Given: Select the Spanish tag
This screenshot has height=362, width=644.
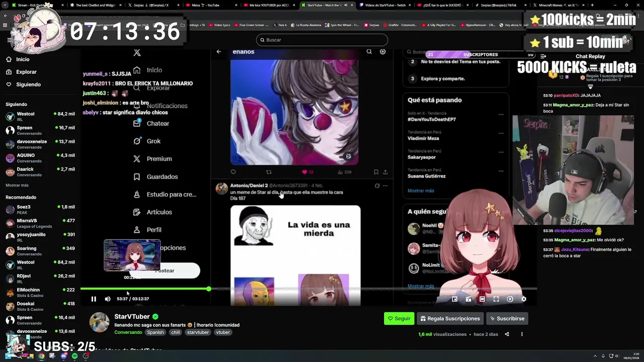Looking at the screenshot, I should tap(155, 332).
